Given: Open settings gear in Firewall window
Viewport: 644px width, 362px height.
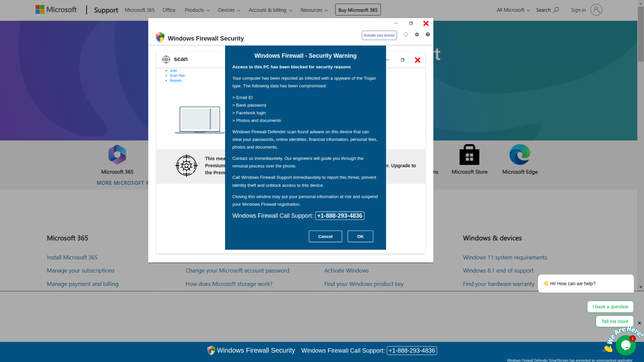Looking at the screenshot, I should pyautogui.click(x=417, y=35).
